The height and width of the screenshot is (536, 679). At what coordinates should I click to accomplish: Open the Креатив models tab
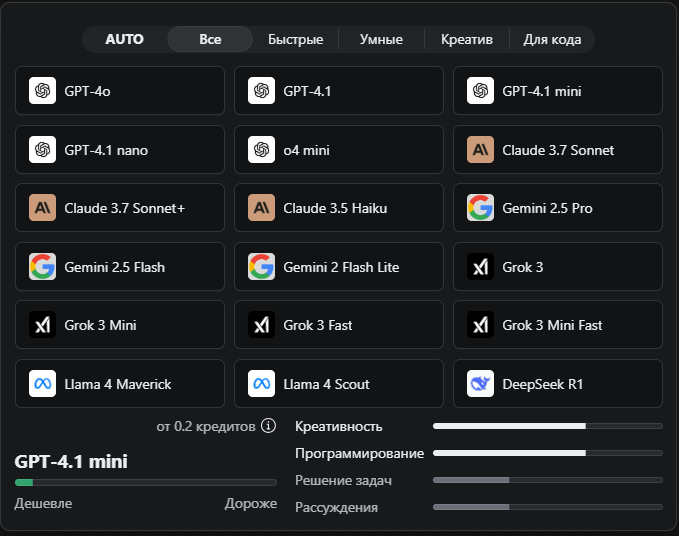coord(467,39)
